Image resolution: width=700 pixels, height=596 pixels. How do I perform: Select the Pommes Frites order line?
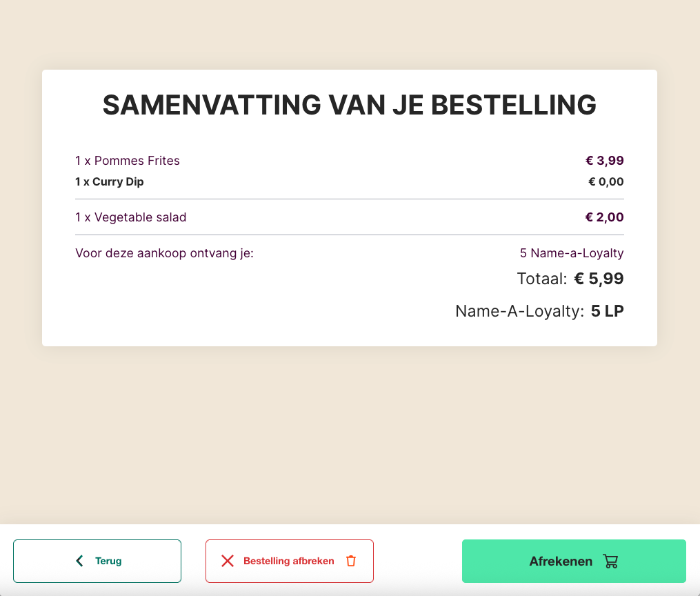point(128,161)
